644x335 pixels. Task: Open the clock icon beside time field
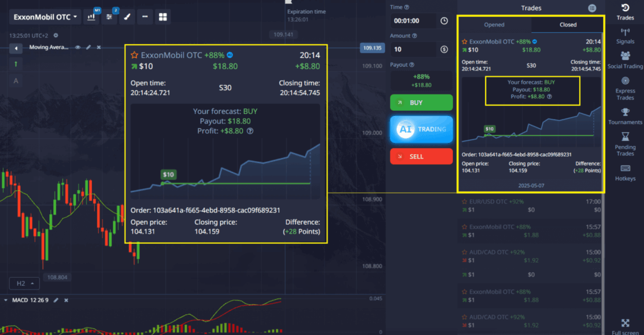[444, 21]
